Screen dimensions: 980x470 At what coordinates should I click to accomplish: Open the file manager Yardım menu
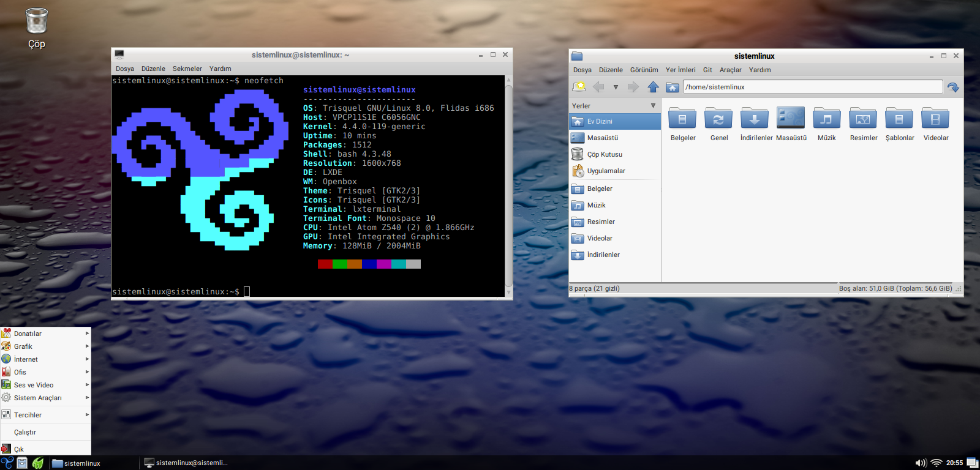[x=760, y=70]
